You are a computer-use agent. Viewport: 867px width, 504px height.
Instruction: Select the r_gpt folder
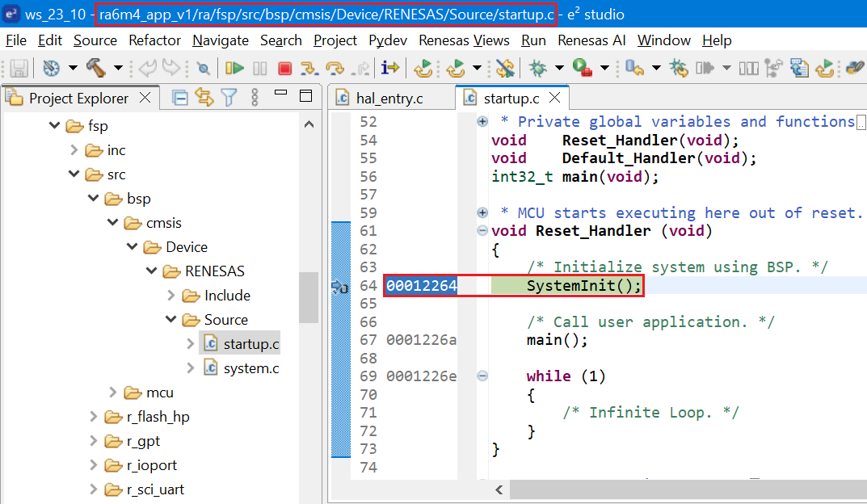tap(143, 441)
